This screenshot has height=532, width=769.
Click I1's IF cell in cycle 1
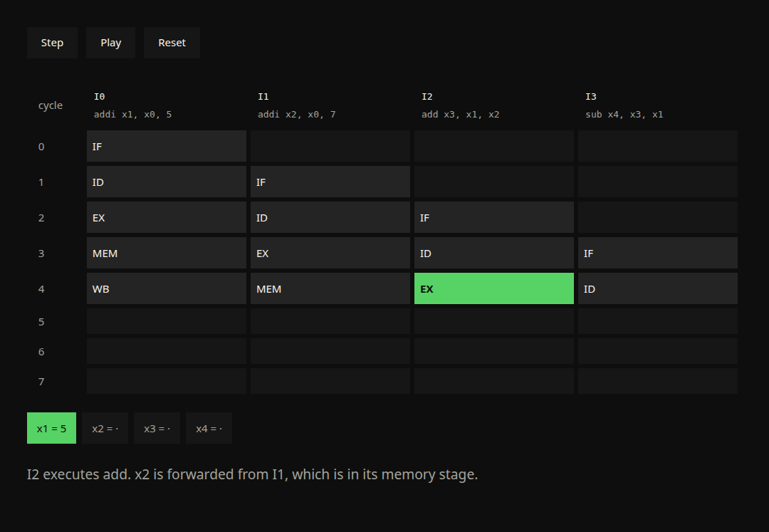[x=330, y=182]
